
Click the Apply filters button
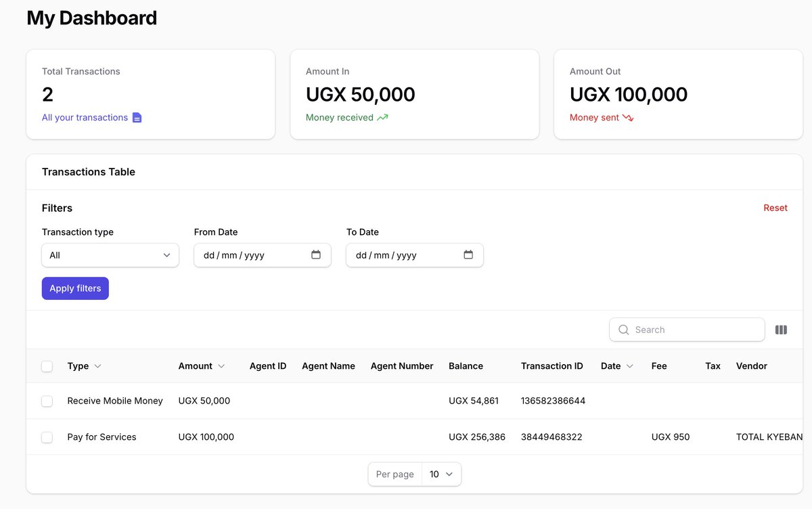coord(75,288)
